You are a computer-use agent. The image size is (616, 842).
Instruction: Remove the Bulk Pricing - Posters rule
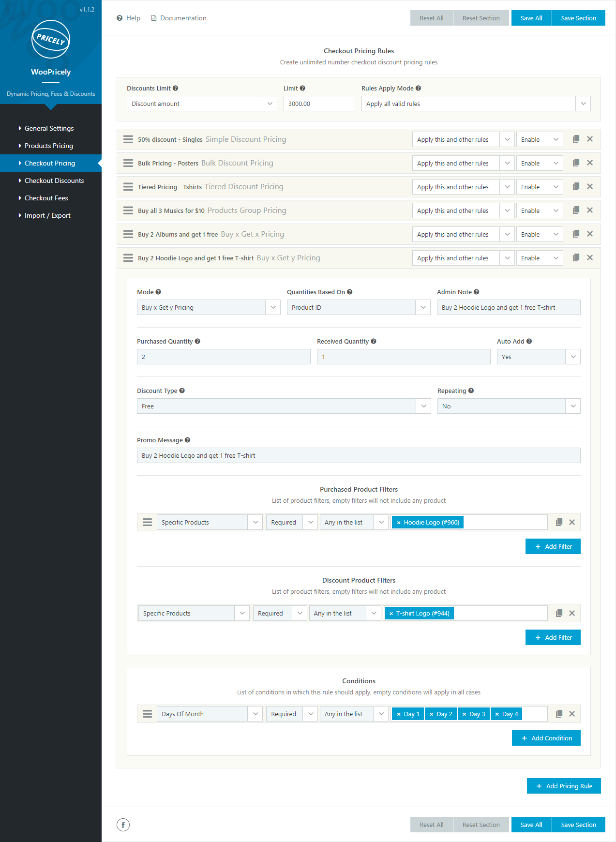[590, 163]
